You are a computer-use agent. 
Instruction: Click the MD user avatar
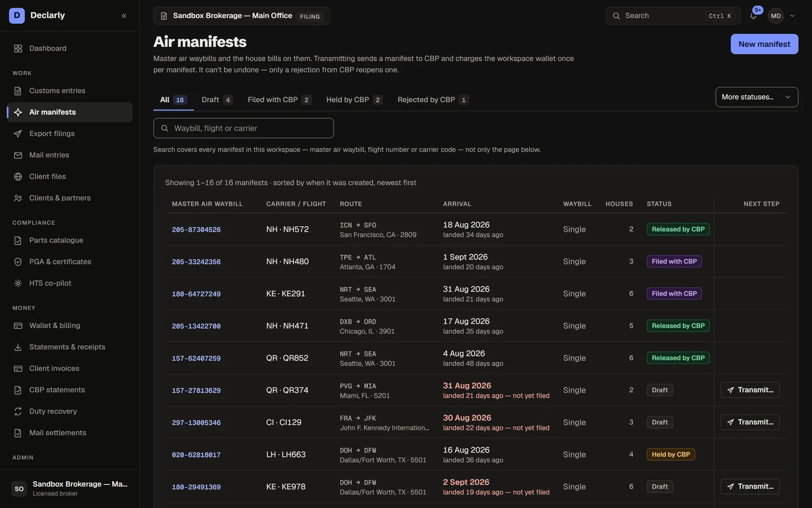775,16
